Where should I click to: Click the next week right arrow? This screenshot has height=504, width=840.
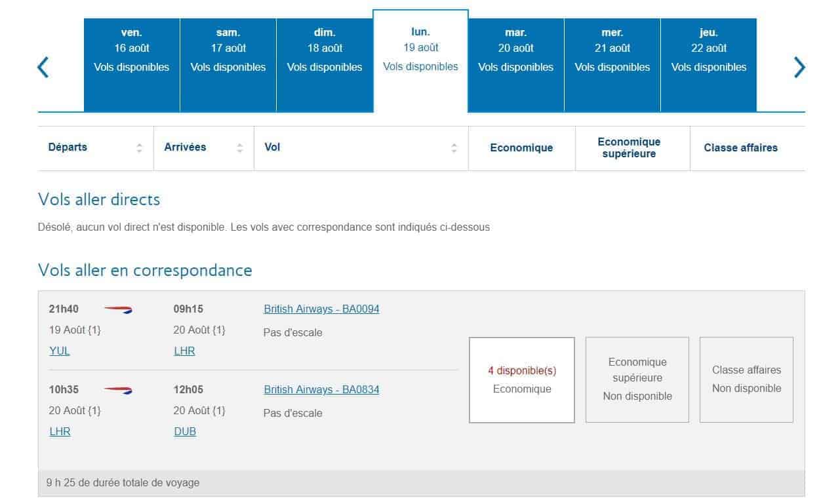799,67
